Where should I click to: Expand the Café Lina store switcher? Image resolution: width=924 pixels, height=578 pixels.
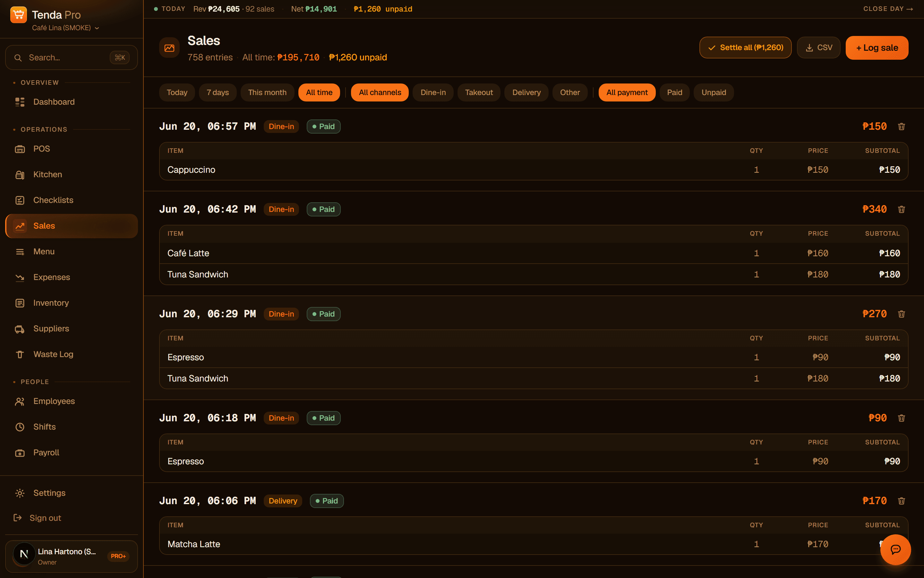(66, 28)
